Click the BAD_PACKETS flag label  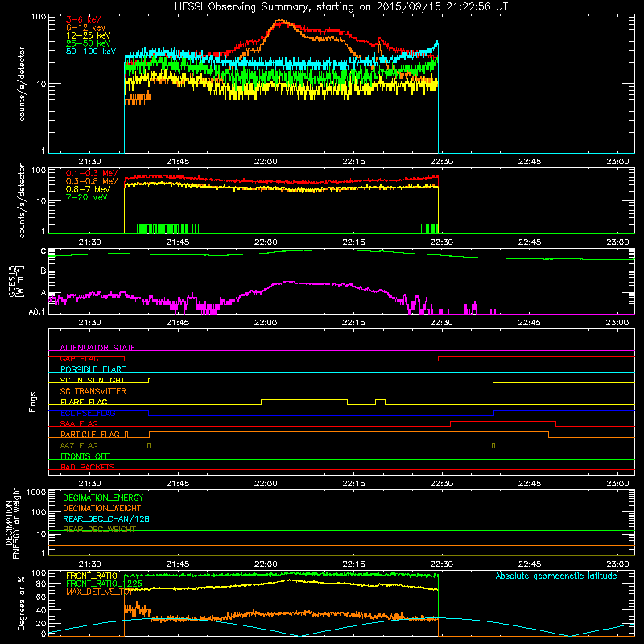tap(88, 467)
